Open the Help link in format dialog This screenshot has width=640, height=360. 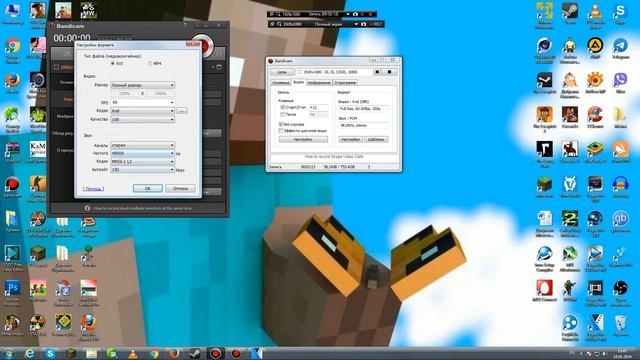pos(93,189)
